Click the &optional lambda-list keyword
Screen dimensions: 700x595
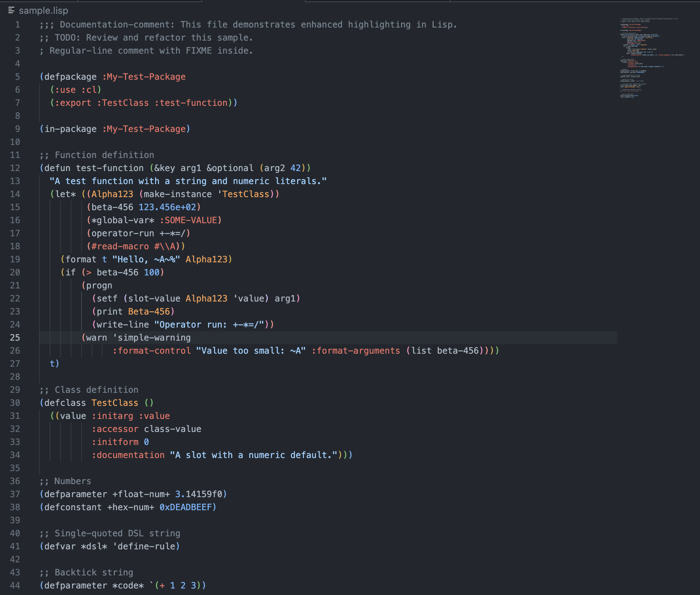pyautogui.click(x=230, y=168)
